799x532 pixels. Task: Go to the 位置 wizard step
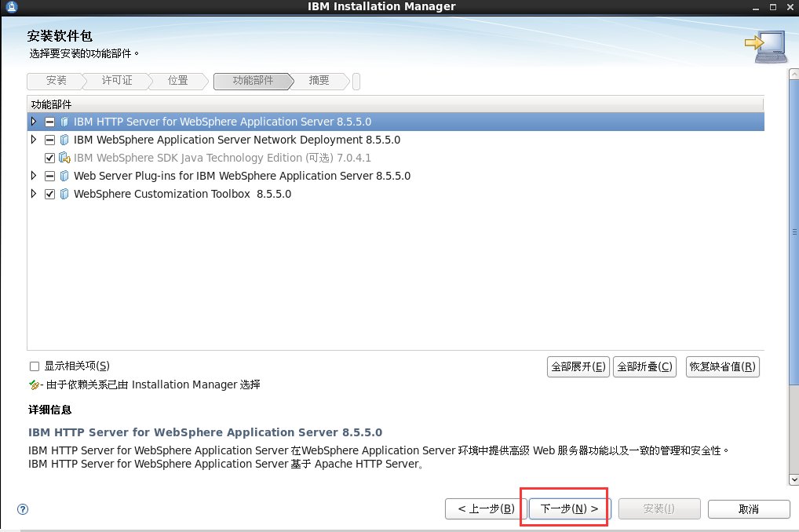coord(178,81)
